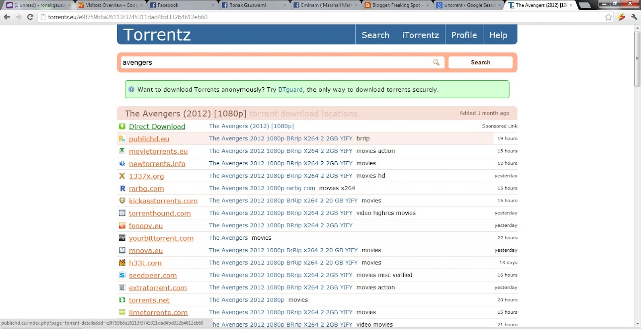This screenshot has width=644, height=329.
Task: Click the seedpeer.com S favicon
Action: click(122, 275)
